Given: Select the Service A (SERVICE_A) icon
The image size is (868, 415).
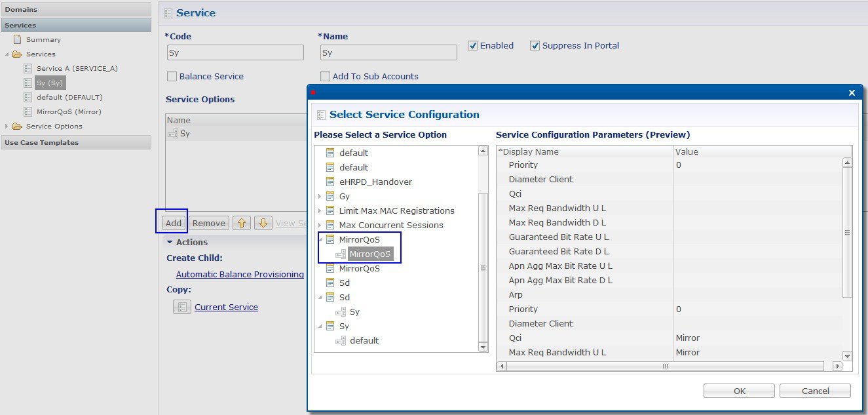Looking at the screenshot, I should [x=28, y=68].
